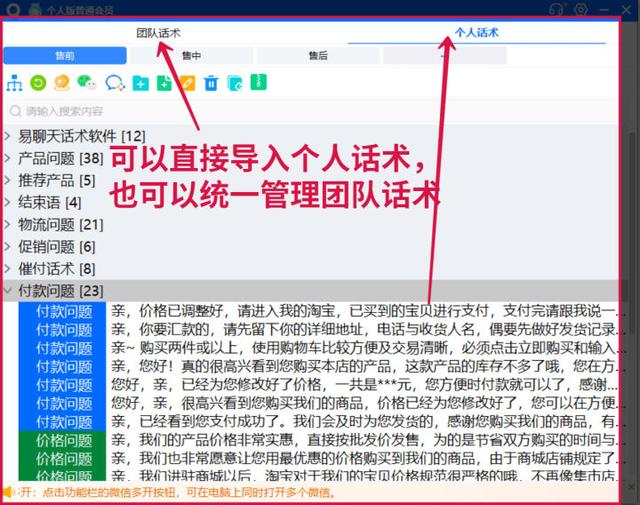Viewport: 640px width, 505px height.
Task: Click the add folder icon
Action: pyautogui.click(x=140, y=83)
